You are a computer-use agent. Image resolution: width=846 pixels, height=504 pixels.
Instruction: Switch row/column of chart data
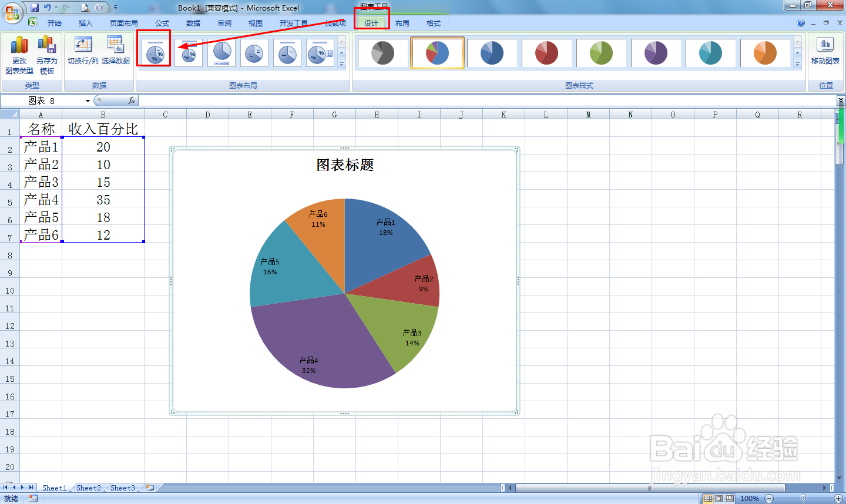pyautogui.click(x=83, y=51)
